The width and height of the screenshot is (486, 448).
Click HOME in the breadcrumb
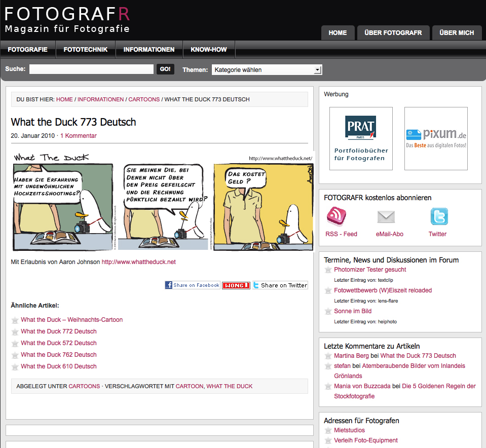pyautogui.click(x=64, y=99)
